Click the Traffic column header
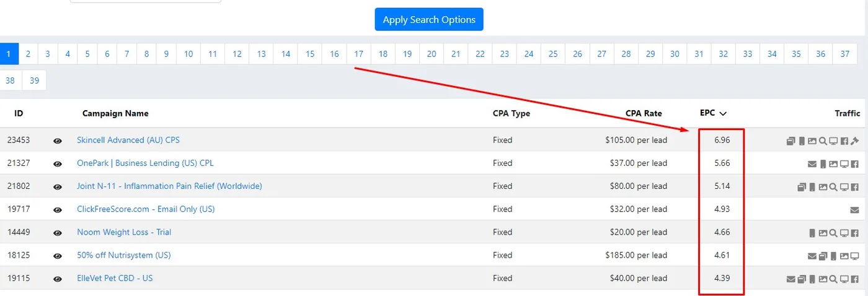The height and width of the screenshot is (296, 868). [x=848, y=113]
